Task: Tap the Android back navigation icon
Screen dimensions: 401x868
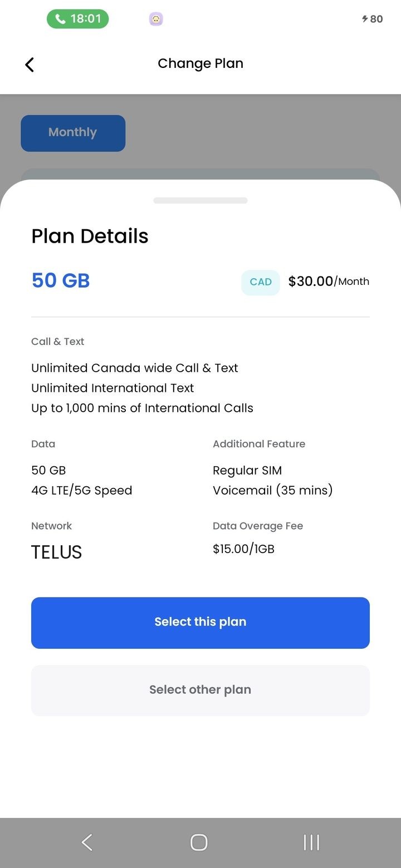Action: click(x=87, y=842)
